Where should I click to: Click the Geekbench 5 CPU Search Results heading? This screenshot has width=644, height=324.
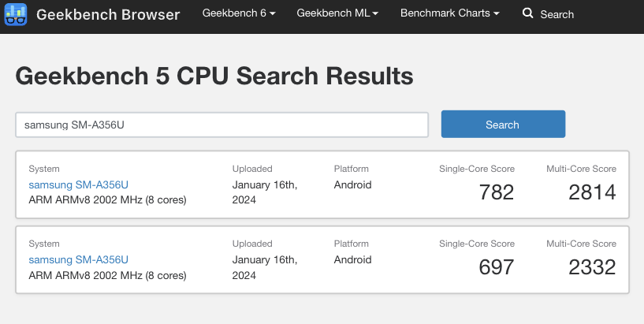click(x=214, y=76)
